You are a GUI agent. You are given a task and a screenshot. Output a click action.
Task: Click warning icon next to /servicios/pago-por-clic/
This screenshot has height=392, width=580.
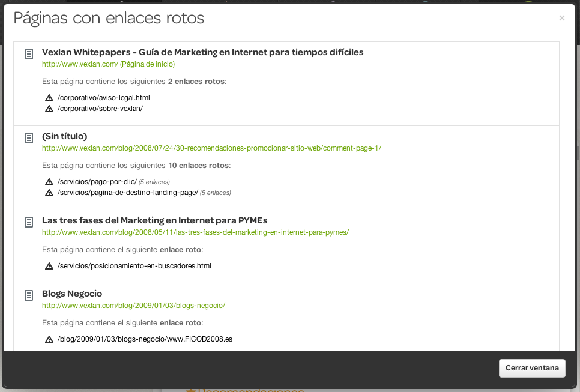pyautogui.click(x=49, y=182)
